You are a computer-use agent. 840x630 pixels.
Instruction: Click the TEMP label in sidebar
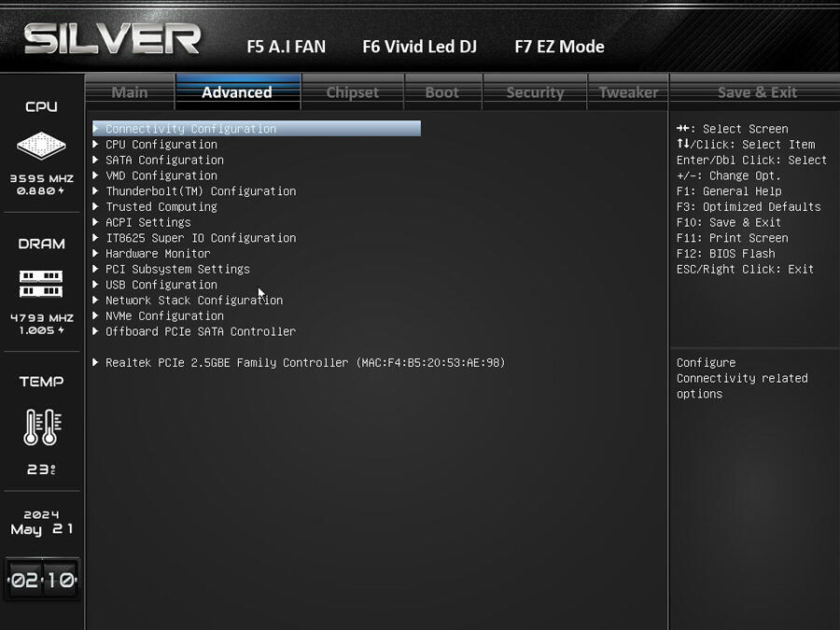click(41, 382)
